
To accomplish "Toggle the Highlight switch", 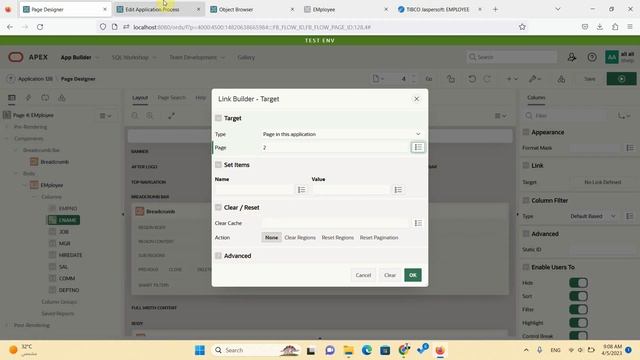I will 578,323.
